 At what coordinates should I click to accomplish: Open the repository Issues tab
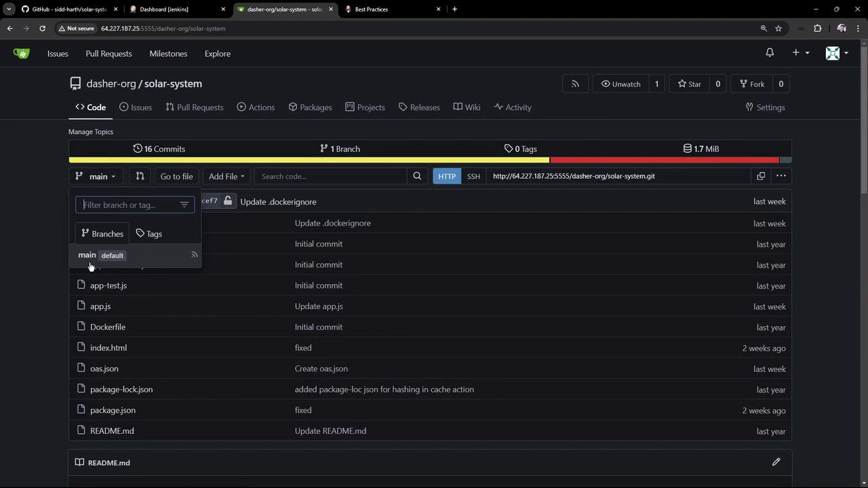click(136, 107)
